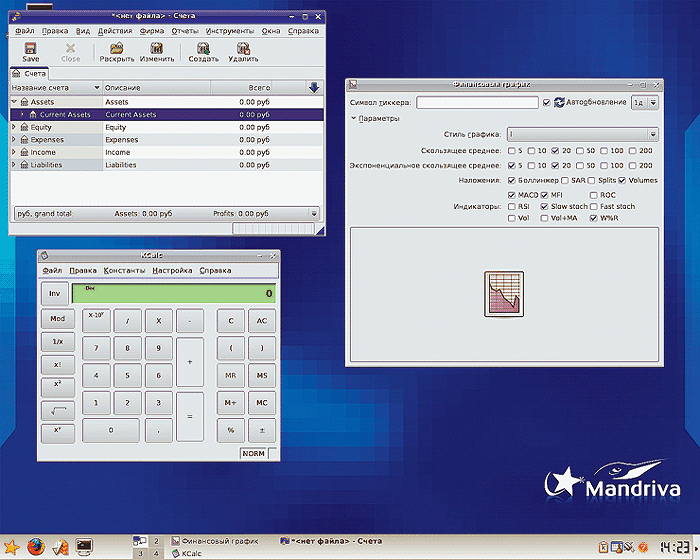
Task: Click the equals button in KCalc
Action: (190, 417)
